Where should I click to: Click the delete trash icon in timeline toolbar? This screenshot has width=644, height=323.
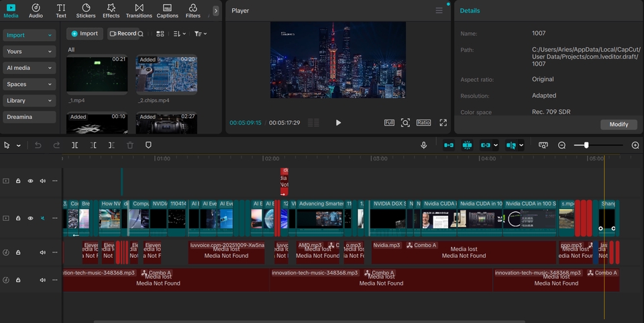130,145
